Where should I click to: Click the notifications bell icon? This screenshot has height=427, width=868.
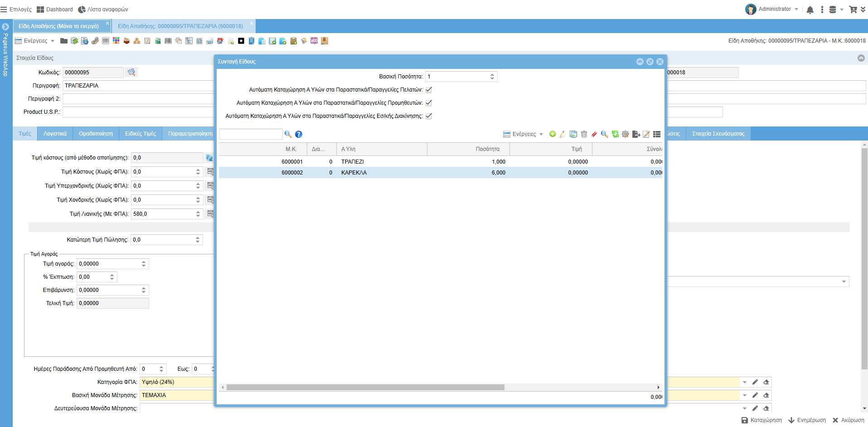pos(810,10)
